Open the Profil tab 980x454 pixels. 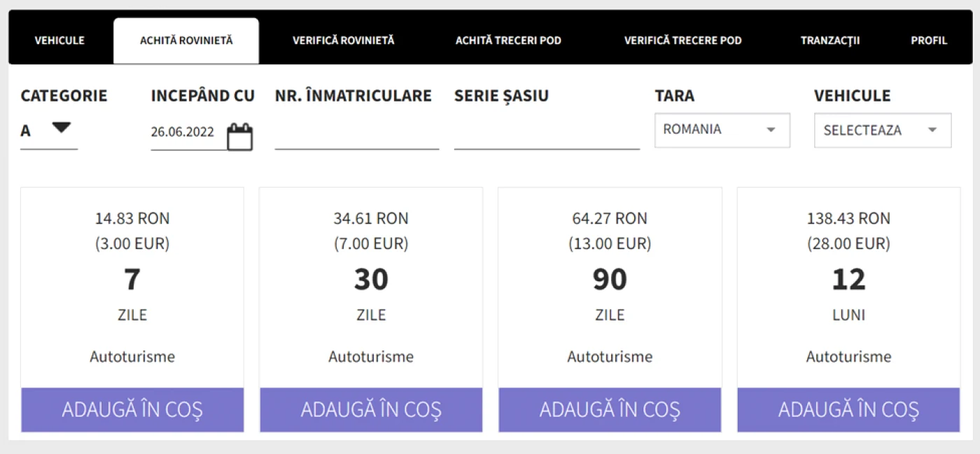(929, 41)
